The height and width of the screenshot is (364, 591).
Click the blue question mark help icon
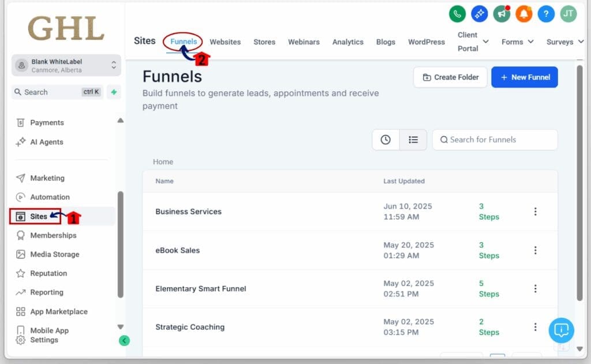tap(546, 14)
